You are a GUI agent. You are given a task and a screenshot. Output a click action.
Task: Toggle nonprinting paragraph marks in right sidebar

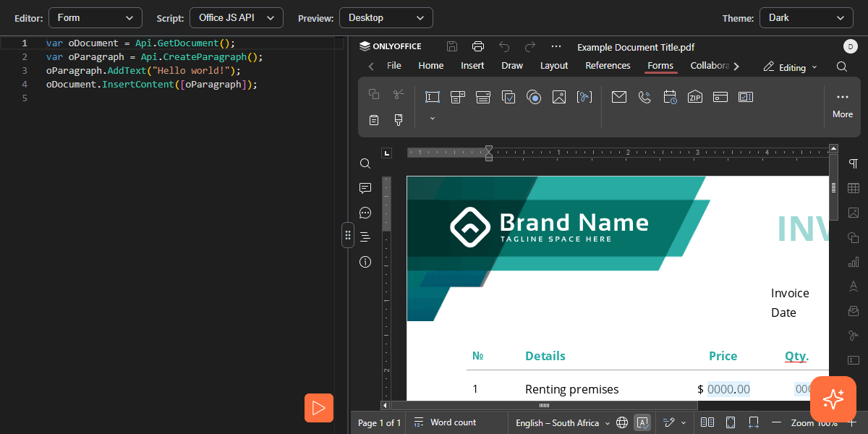[x=854, y=163]
